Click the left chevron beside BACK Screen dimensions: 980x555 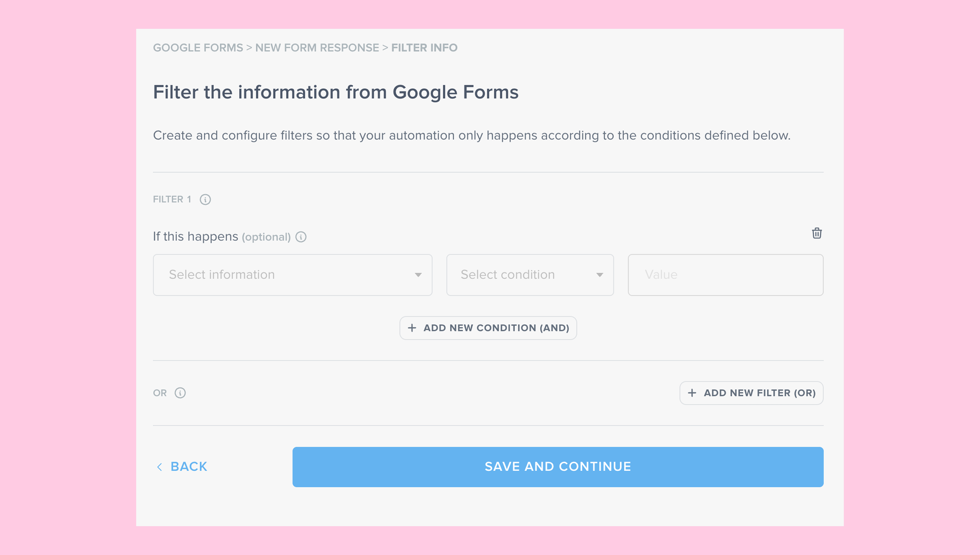(160, 467)
